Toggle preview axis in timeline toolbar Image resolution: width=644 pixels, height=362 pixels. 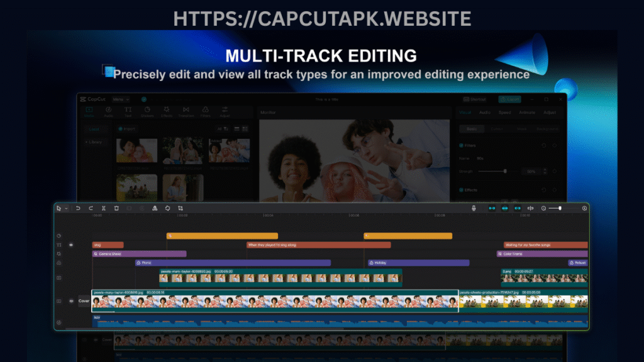click(x=531, y=209)
